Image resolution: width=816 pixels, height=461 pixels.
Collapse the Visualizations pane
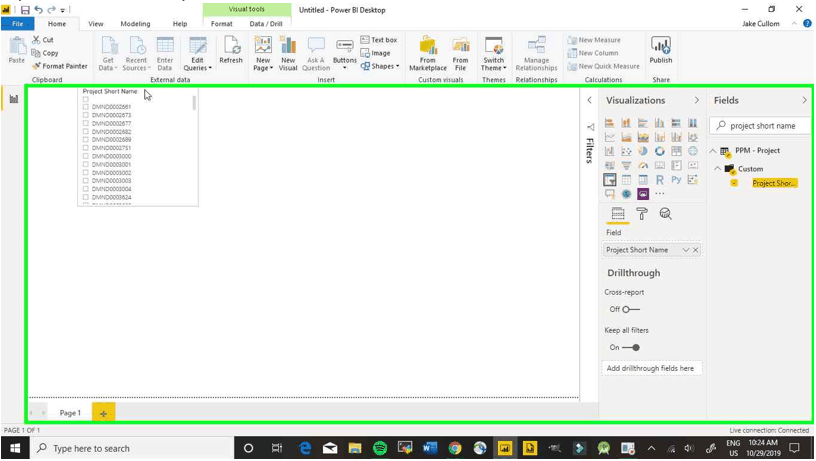coord(696,100)
